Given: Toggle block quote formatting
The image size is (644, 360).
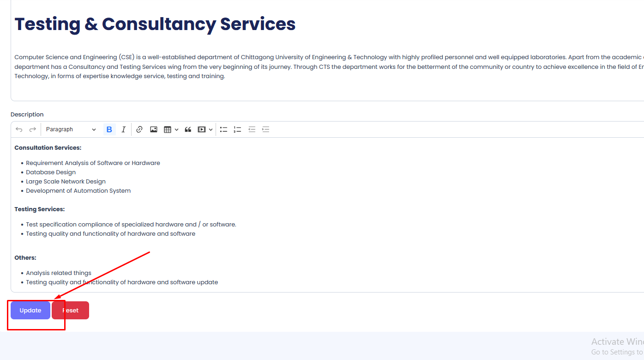Looking at the screenshot, I should click(188, 129).
